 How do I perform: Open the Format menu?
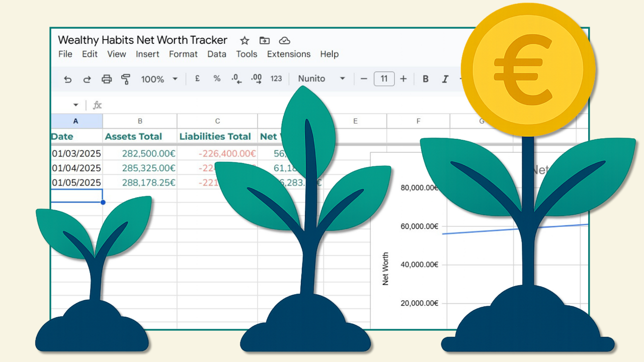[x=183, y=54]
